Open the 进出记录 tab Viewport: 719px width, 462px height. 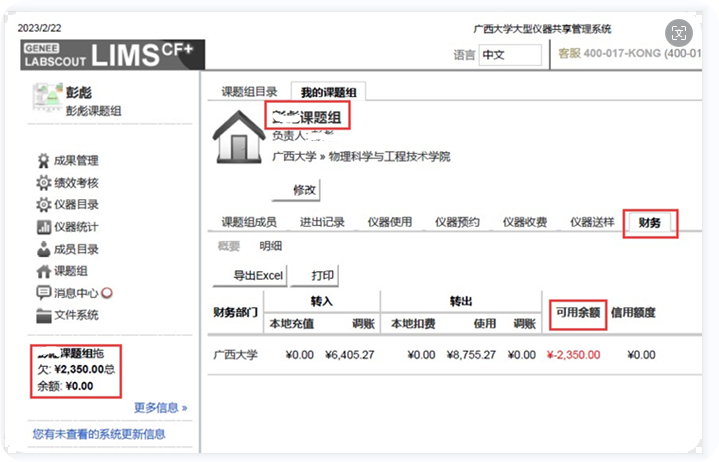[x=321, y=222]
